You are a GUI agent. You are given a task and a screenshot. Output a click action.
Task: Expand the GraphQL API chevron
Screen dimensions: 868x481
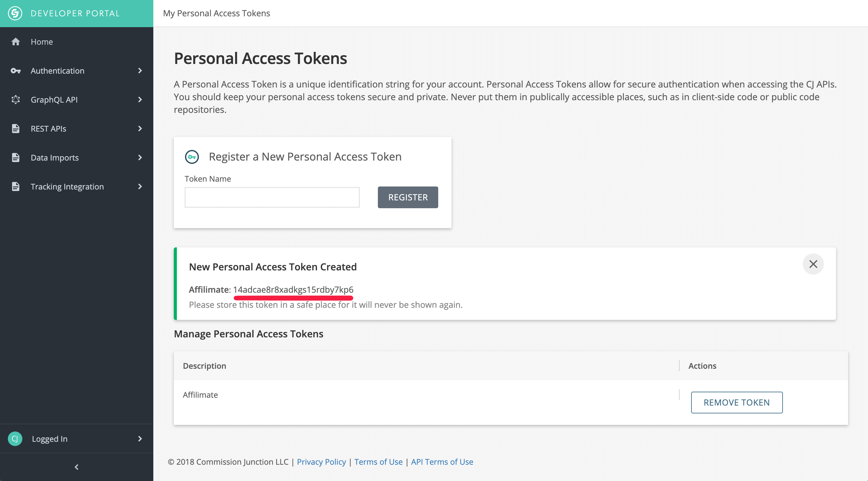click(x=140, y=100)
